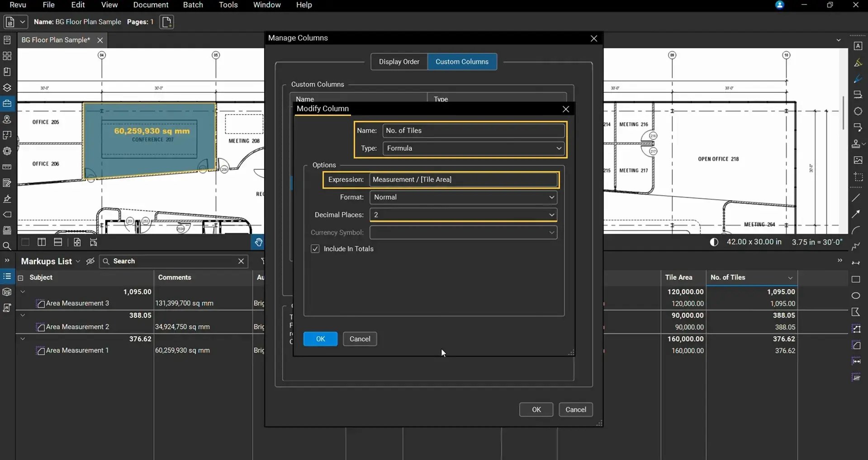Select the Arrow tool in right toolbar
The height and width of the screenshot is (460, 868).
[856, 214]
